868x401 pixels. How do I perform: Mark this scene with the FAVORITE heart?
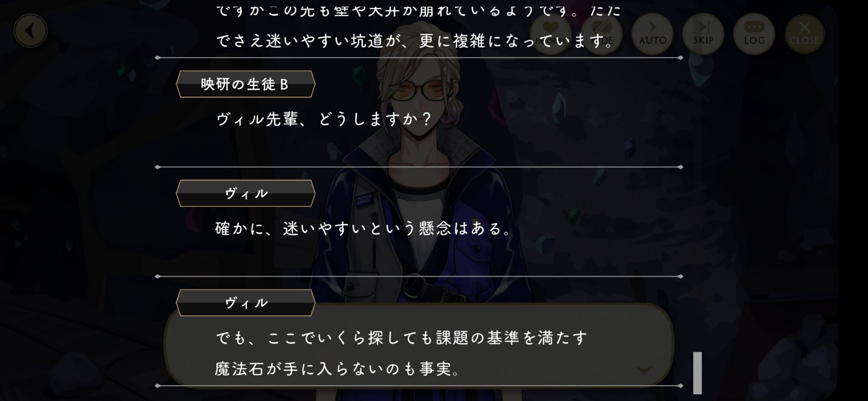click(550, 33)
